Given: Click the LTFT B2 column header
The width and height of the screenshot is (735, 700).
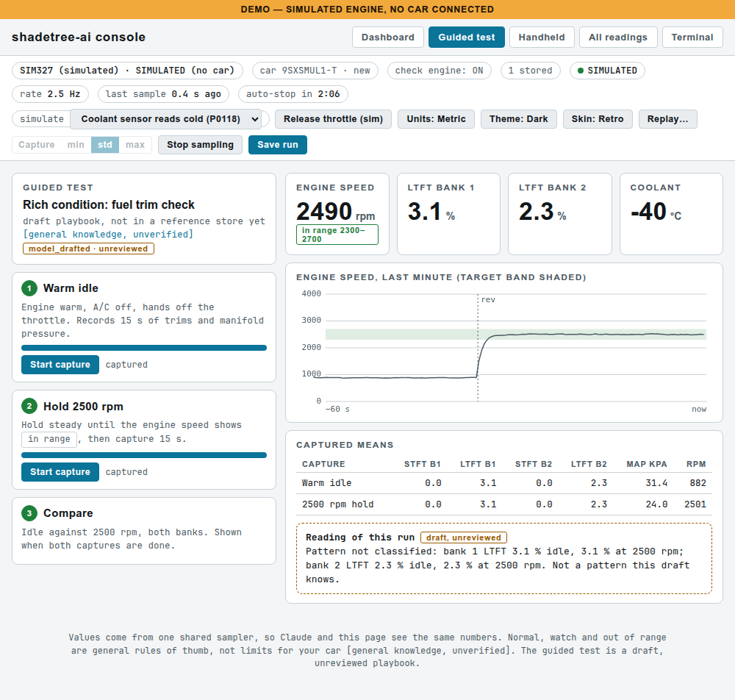Looking at the screenshot, I should tap(589, 464).
